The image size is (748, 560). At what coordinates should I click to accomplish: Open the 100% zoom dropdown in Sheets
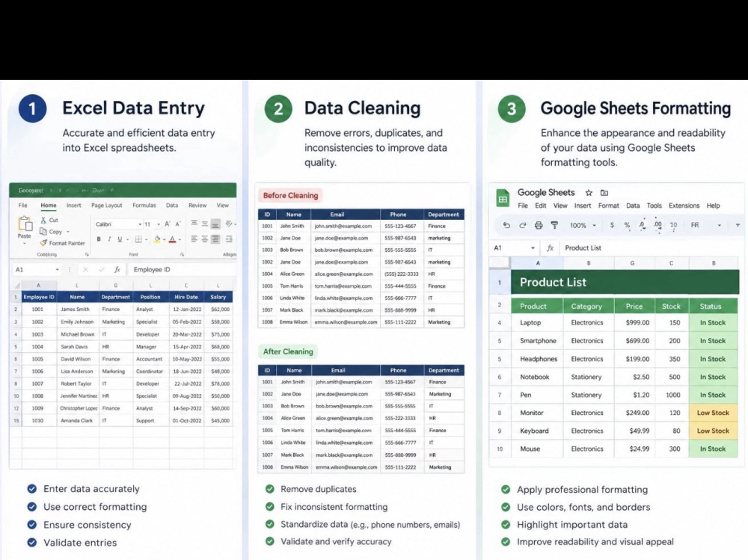595,225
